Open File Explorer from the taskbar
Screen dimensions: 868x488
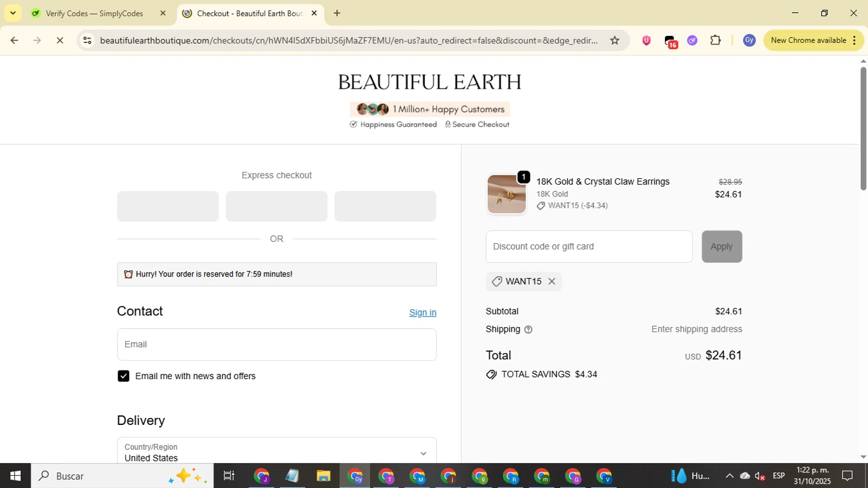(323, 476)
